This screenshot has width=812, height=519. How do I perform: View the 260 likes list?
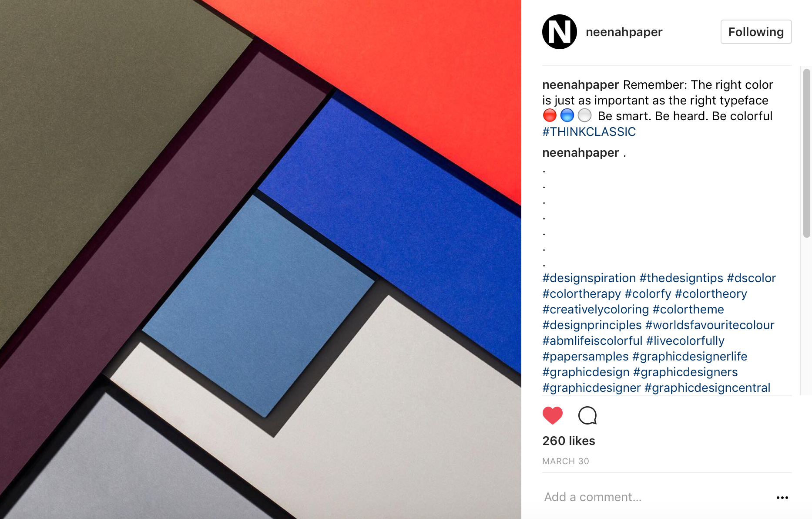click(568, 441)
